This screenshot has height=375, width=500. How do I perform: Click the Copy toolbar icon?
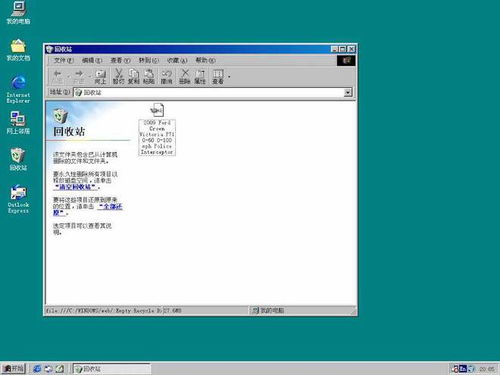click(x=134, y=77)
